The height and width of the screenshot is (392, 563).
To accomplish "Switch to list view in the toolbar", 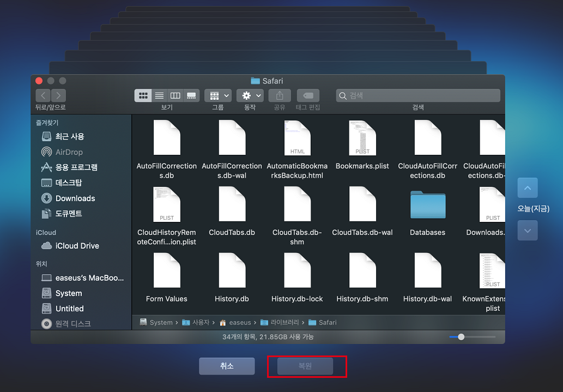I will point(159,95).
